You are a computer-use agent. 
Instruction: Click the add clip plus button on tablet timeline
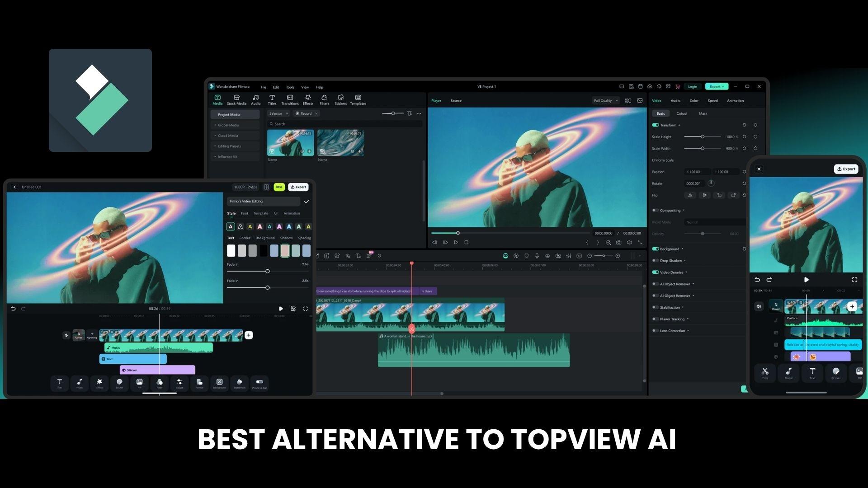click(x=249, y=335)
